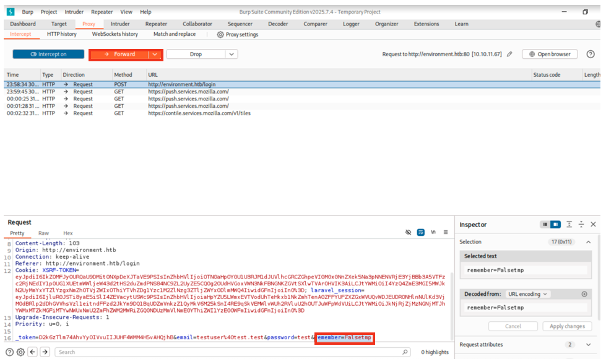This screenshot has height=364, width=606.
Task: Switch to the Sequencer tab
Action: pos(240,24)
